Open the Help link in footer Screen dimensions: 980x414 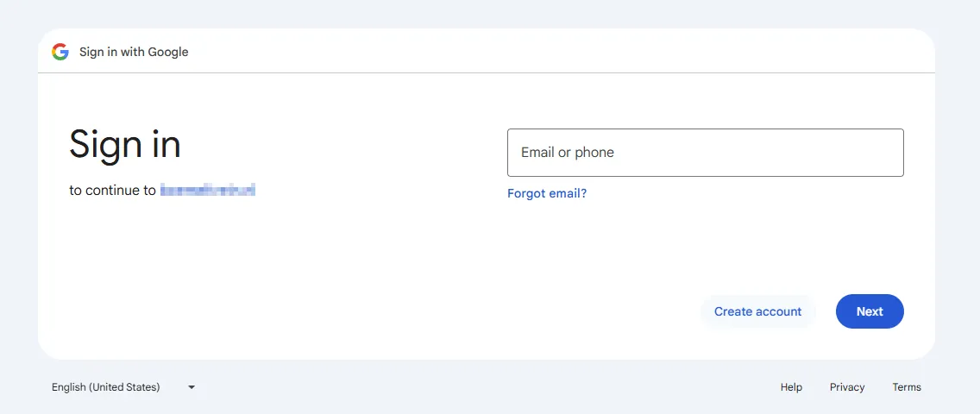point(791,387)
